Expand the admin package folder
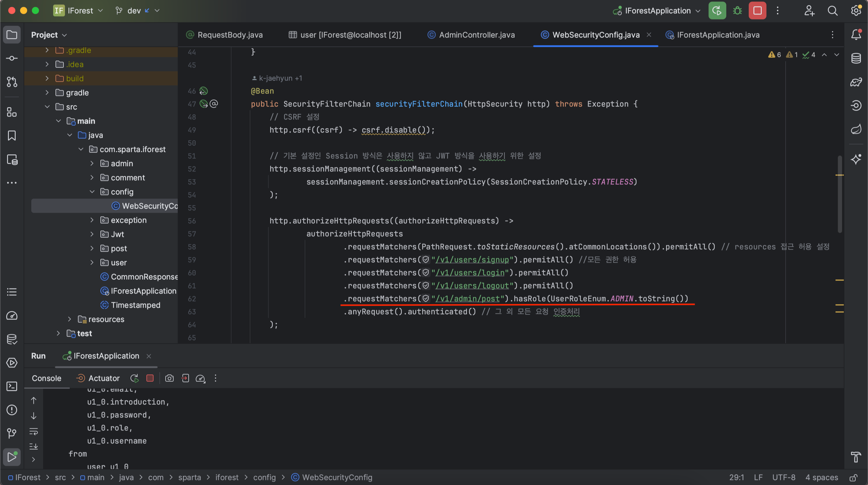The height and width of the screenshot is (485, 868). click(x=92, y=163)
